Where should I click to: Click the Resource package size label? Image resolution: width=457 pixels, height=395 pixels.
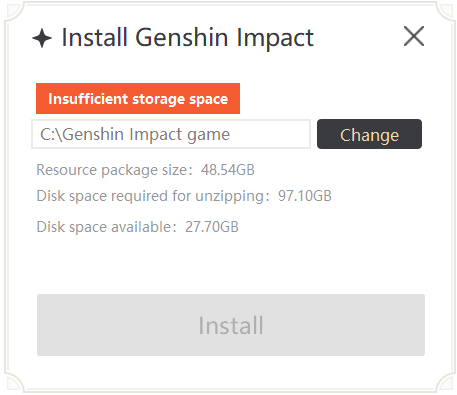click(114, 170)
